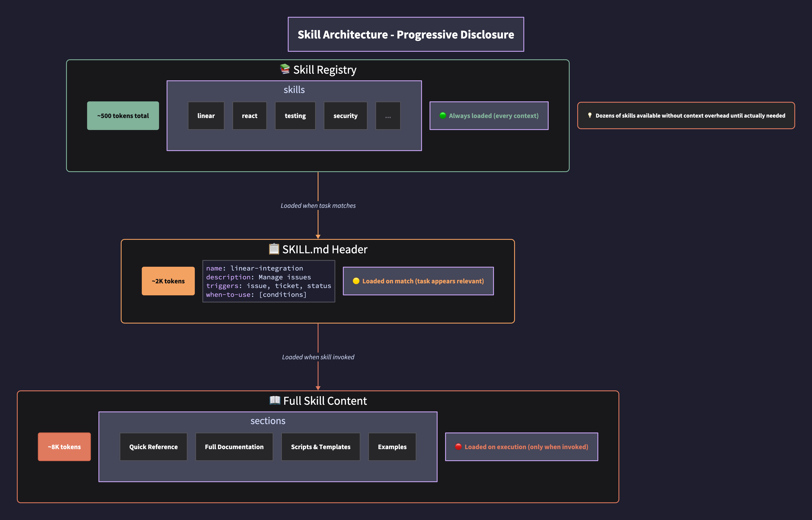Click the testing skill box
This screenshot has width=812, height=520.
(x=295, y=116)
